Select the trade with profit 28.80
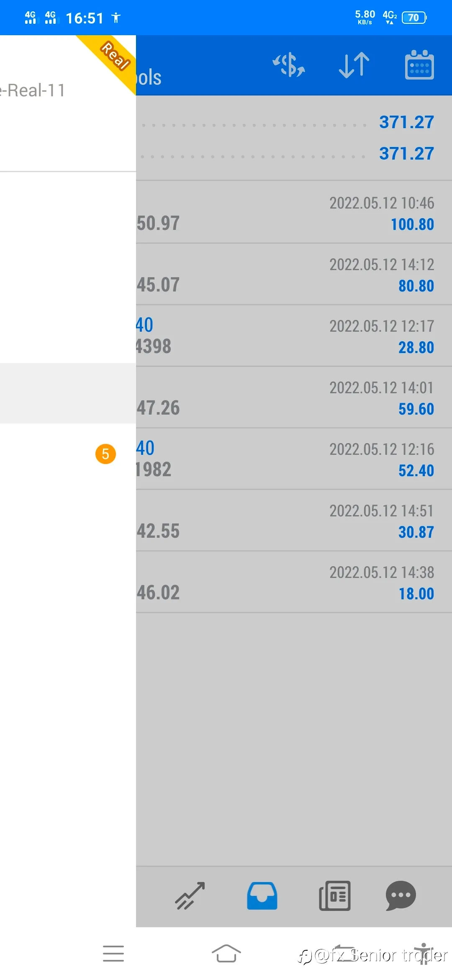 click(x=294, y=335)
